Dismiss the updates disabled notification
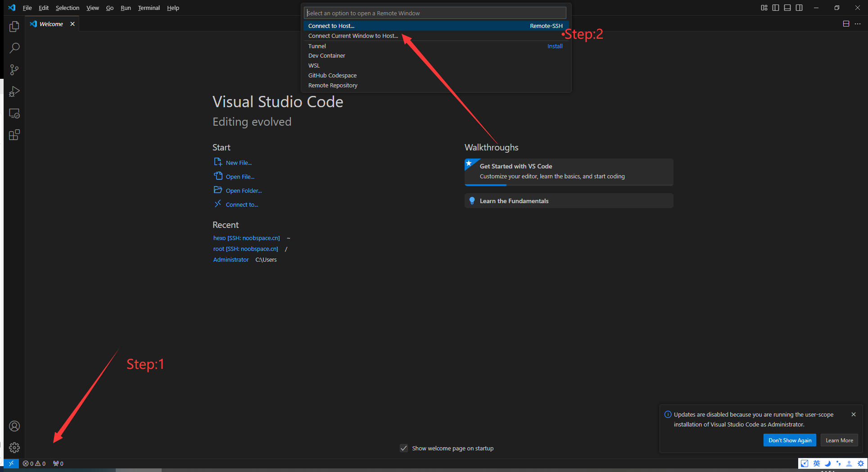This screenshot has width=868, height=472. (x=854, y=414)
